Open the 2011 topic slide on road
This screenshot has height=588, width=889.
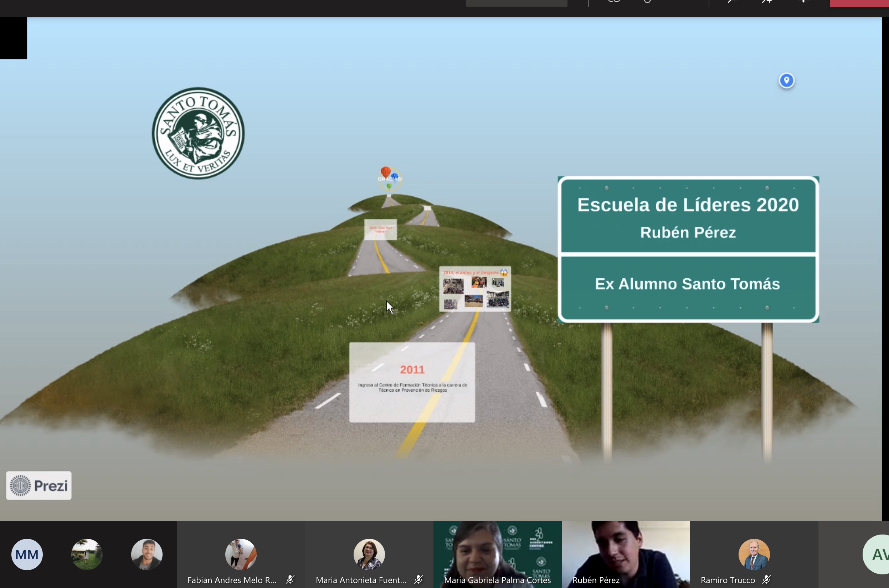412,382
